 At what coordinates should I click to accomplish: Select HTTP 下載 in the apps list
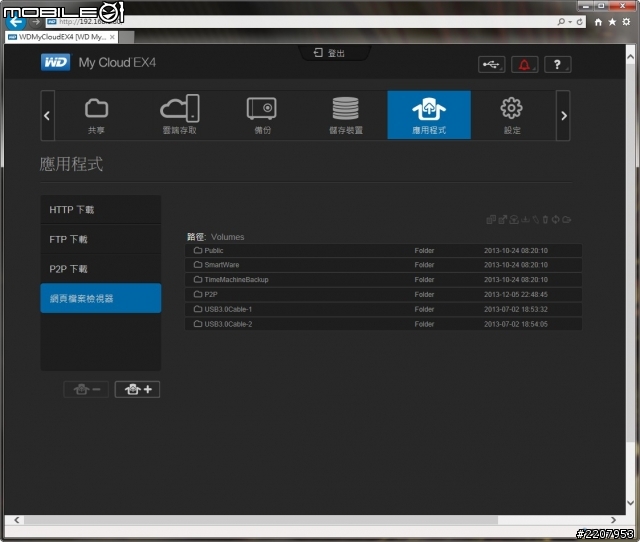click(101, 210)
